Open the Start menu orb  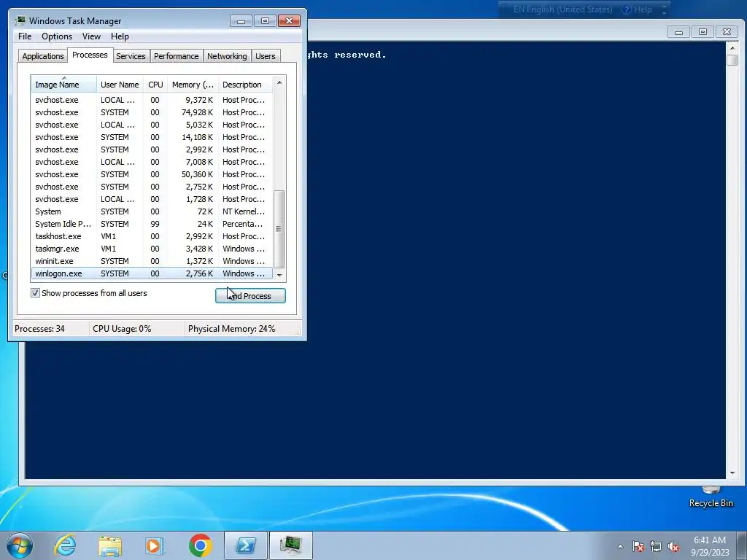click(20, 545)
